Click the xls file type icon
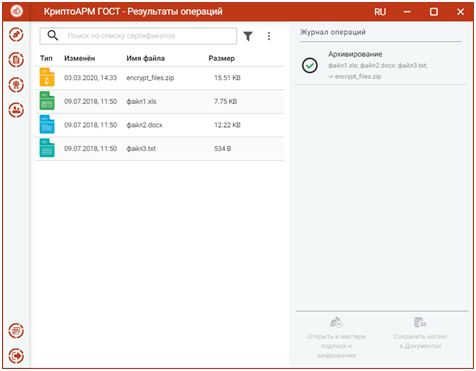 click(x=47, y=101)
